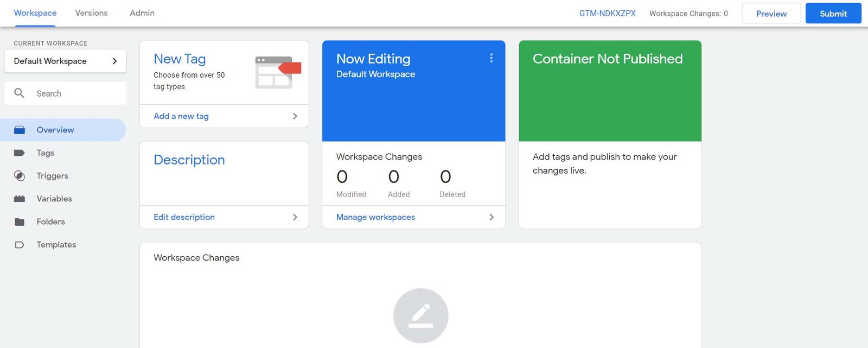This screenshot has width=868, height=348.
Task: Click the Folders icon in sidebar
Action: 20,222
